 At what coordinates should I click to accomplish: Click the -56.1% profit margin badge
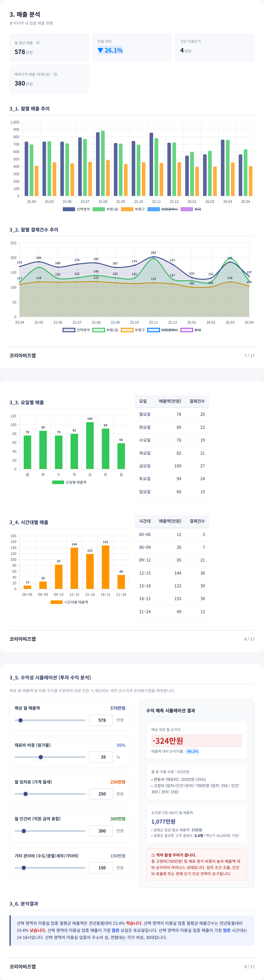click(192, 751)
